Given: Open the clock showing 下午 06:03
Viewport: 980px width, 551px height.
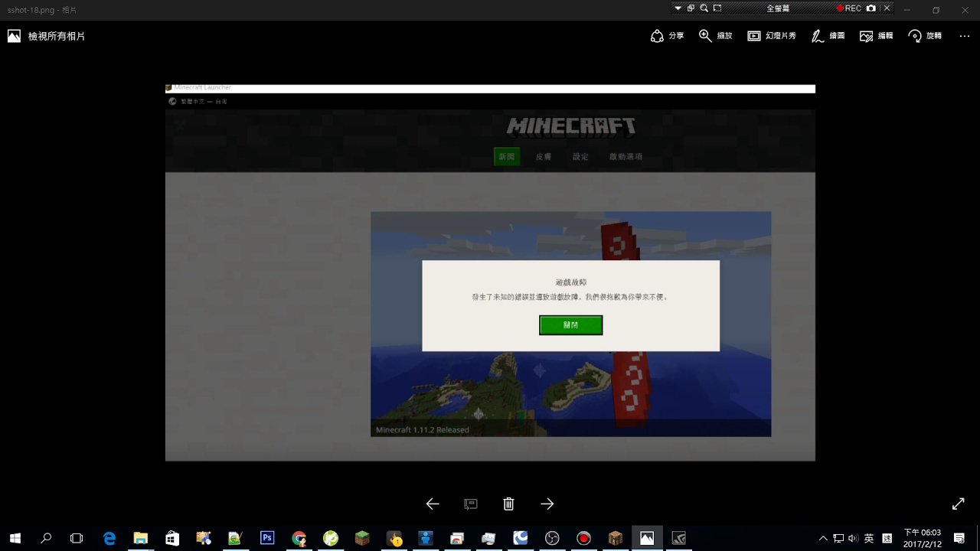Looking at the screenshot, I should click(923, 538).
